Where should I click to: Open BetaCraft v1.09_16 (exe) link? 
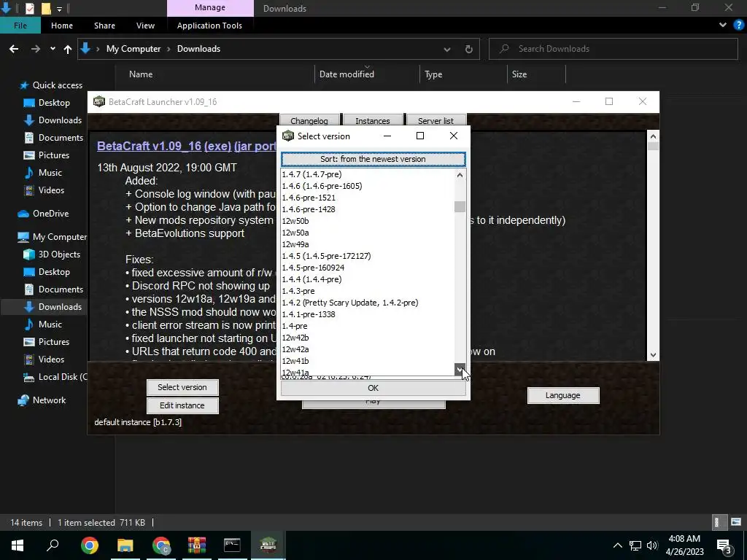coord(164,146)
